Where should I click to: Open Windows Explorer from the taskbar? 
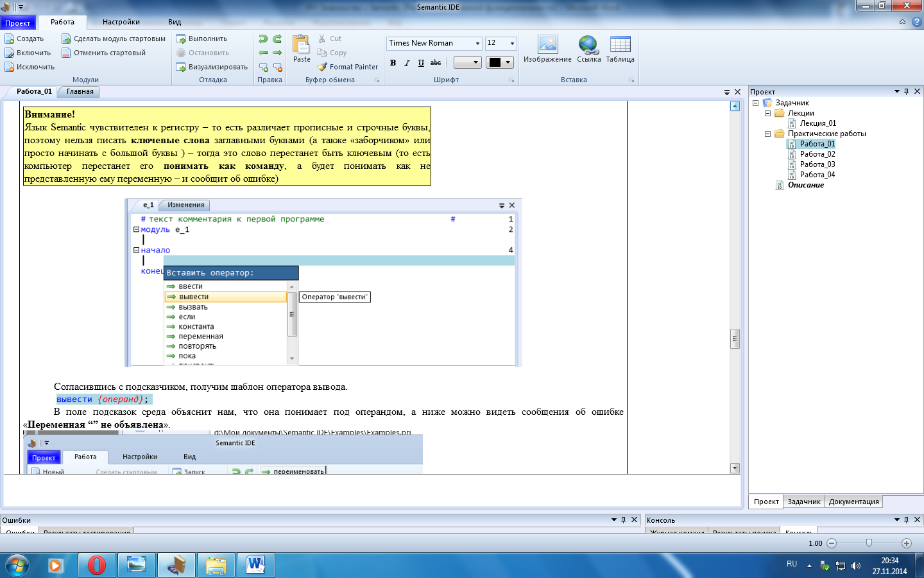(x=216, y=565)
